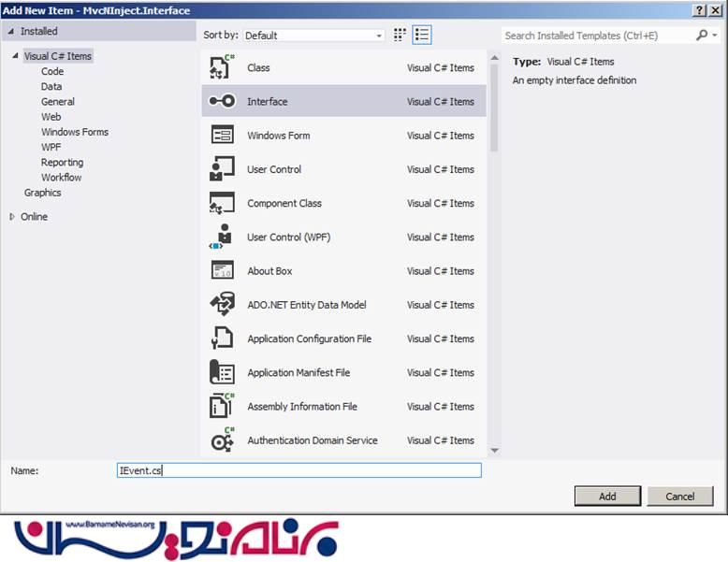Open the Sort by dropdown
The width and height of the screenshot is (728, 562).
[x=313, y=36]
